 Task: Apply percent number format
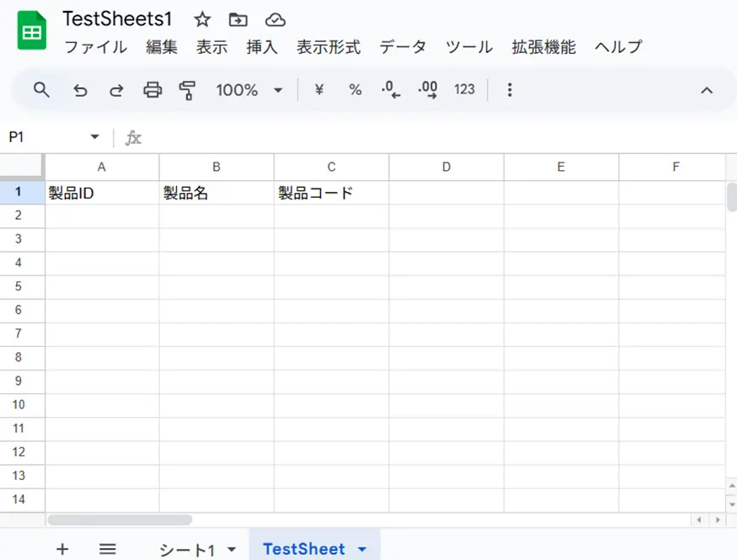355,89
